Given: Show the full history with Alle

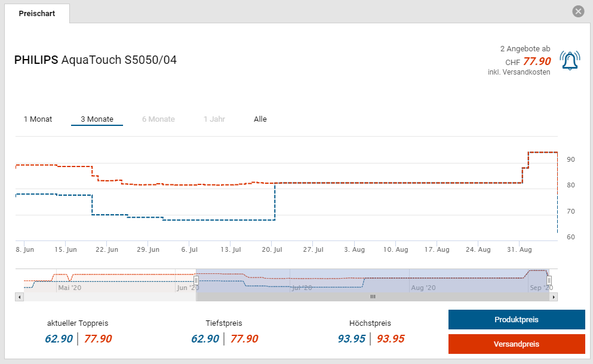Looking at the screenshot, I should (260, 119).
